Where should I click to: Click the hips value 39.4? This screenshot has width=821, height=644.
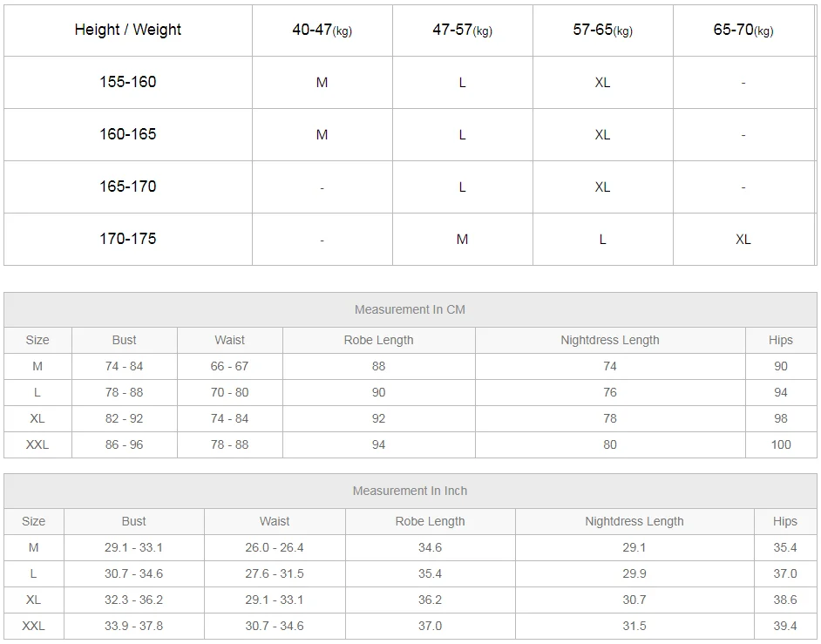784,626
